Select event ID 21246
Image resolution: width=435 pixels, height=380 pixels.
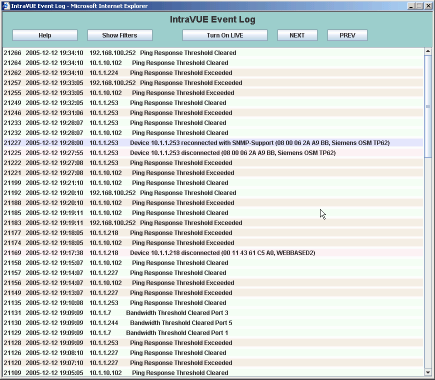pos(12,113)
